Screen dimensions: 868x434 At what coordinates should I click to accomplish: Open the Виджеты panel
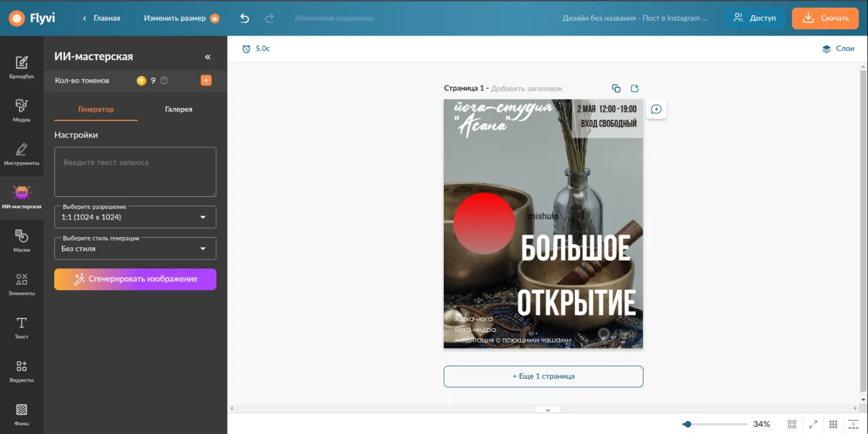point(22,367)
